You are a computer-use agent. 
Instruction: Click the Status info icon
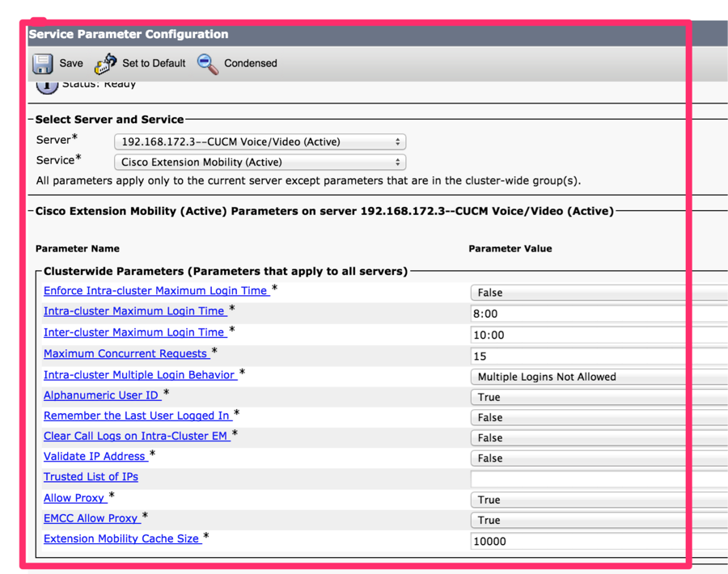tap(47, 87)
